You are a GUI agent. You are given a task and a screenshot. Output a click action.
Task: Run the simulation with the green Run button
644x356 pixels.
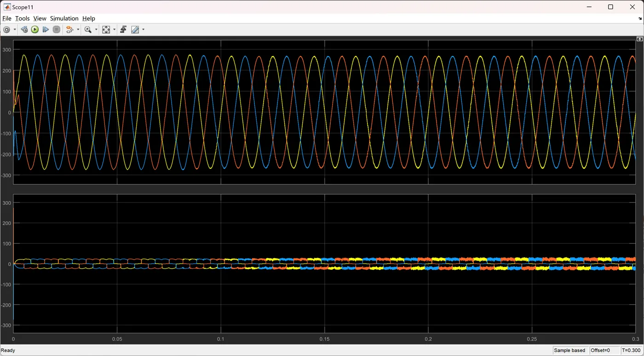[x=35, y=29]
